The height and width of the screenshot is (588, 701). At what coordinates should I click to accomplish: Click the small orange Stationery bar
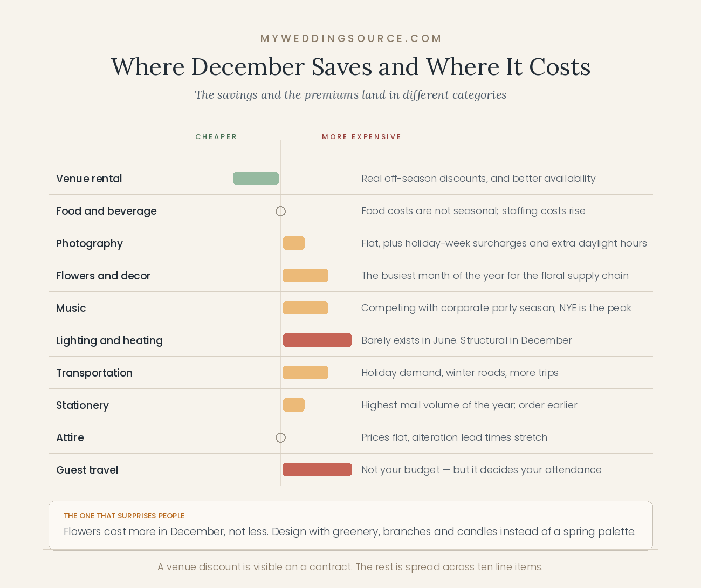293,405
